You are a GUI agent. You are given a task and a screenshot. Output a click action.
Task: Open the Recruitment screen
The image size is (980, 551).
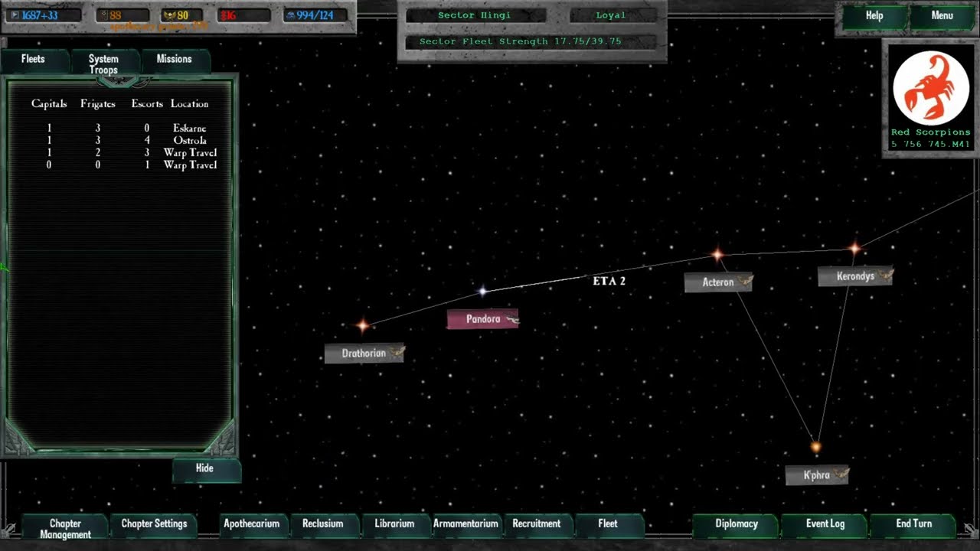[537, 526]
